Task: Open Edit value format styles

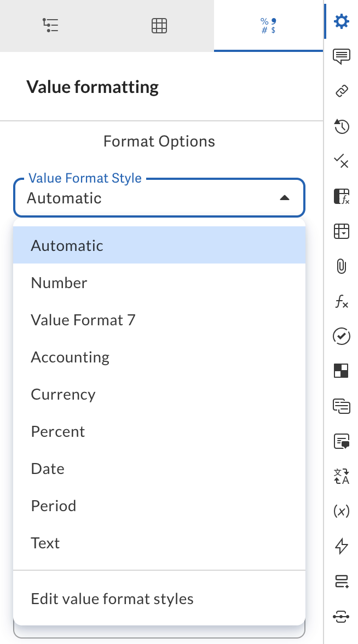Action: [x=112, y=599]
